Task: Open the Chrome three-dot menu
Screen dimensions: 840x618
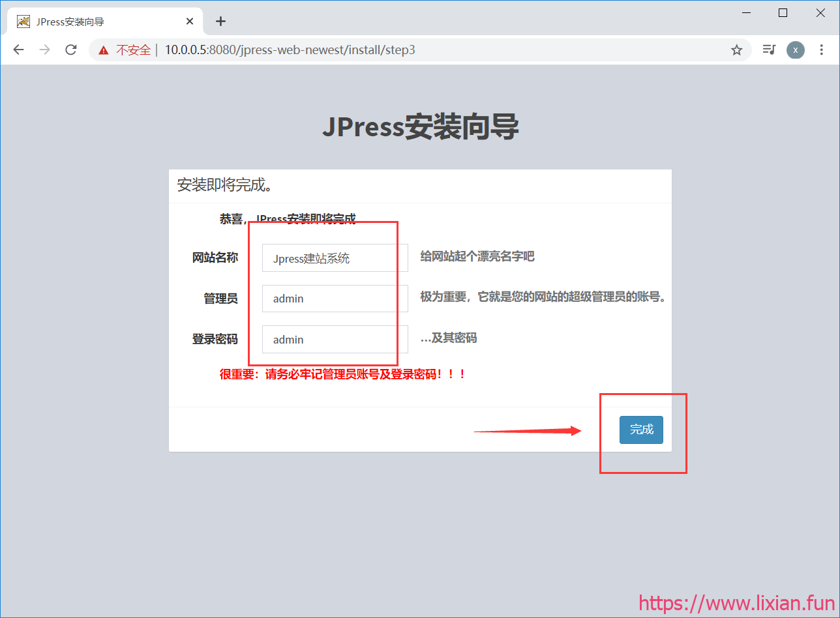Action: click(821, 50)
